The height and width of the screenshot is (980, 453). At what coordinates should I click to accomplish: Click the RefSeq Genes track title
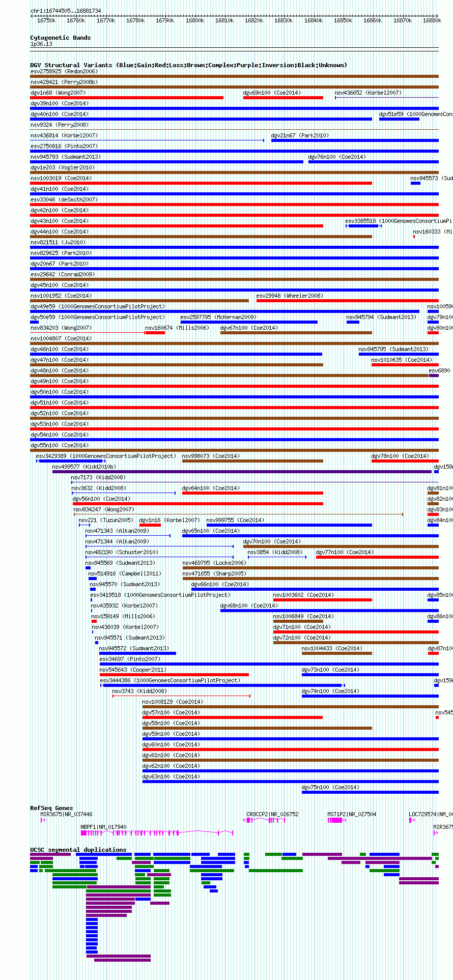(x=51, y=808)
